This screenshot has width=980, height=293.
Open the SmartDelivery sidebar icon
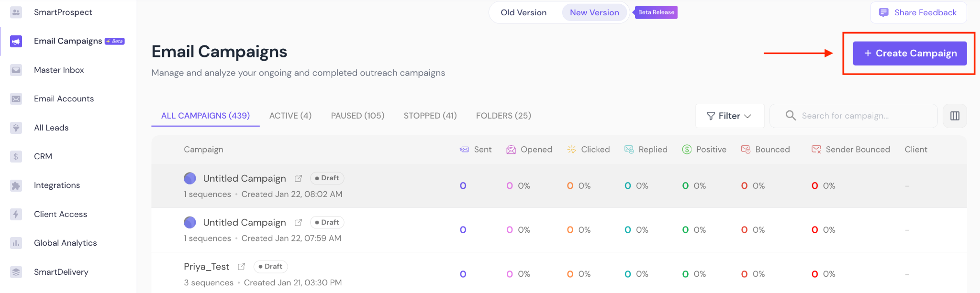pos(16,272)
